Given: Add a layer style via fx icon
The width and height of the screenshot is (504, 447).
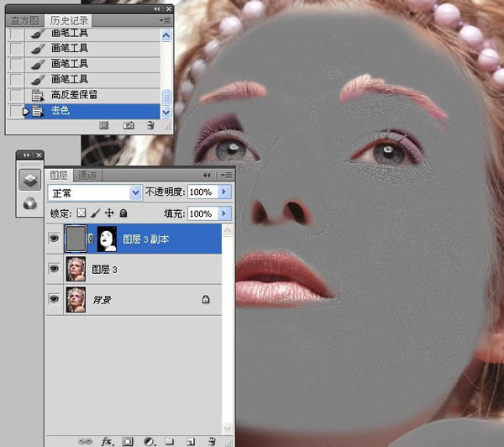Looking at the screenshot, I should 108,441.
